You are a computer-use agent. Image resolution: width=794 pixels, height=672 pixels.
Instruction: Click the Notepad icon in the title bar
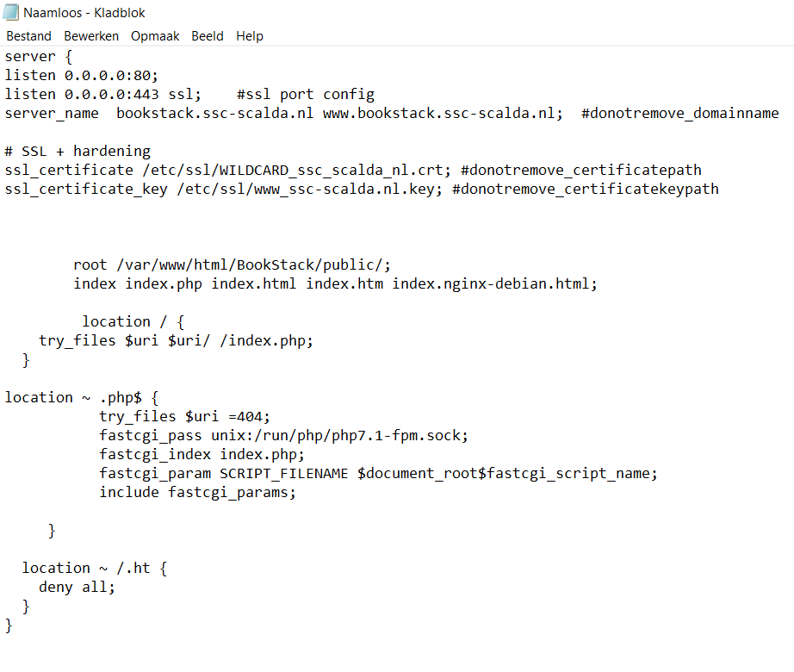12,12
